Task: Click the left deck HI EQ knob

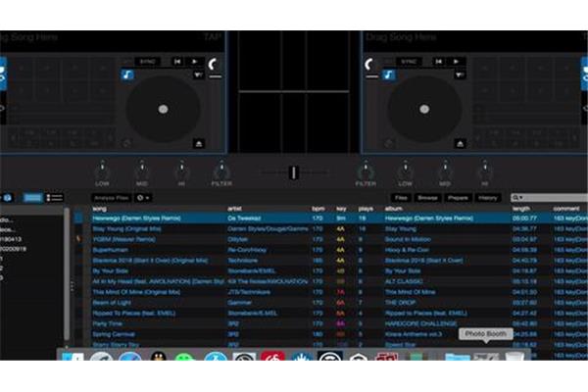Action: [x=181, y=171]
